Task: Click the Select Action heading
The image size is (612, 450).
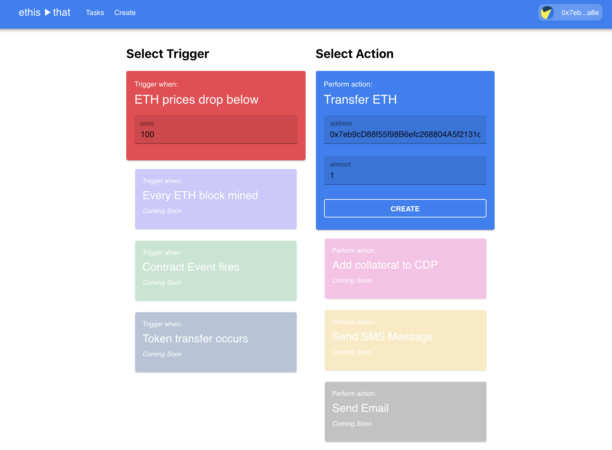Action: 355,54
